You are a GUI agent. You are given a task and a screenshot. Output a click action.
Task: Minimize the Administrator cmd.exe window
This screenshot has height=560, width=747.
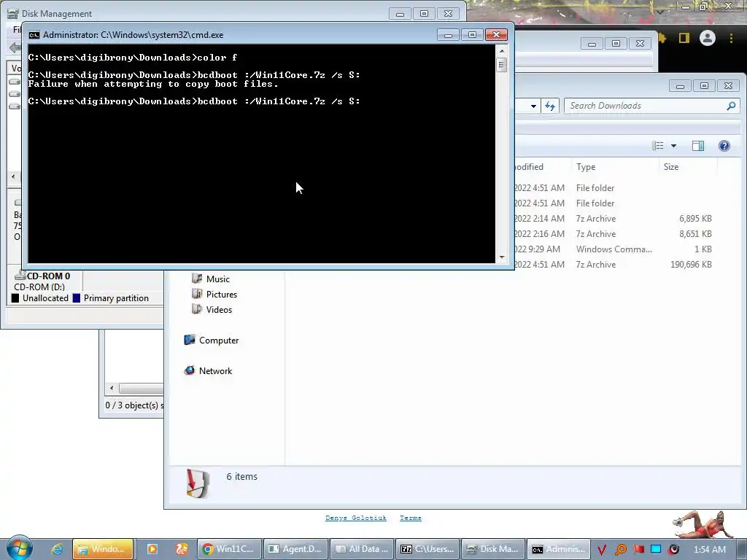point(448,35)
